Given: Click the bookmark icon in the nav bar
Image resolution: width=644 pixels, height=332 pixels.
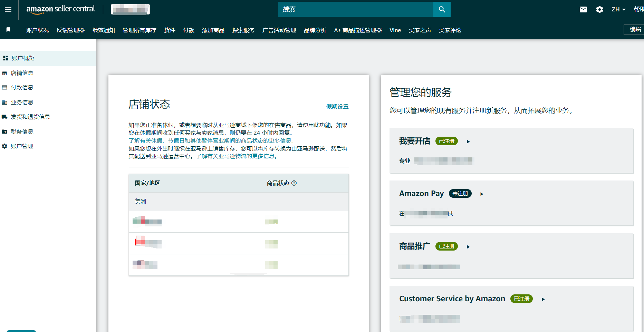Looking at the screenshot, I should tap(8, 30).
